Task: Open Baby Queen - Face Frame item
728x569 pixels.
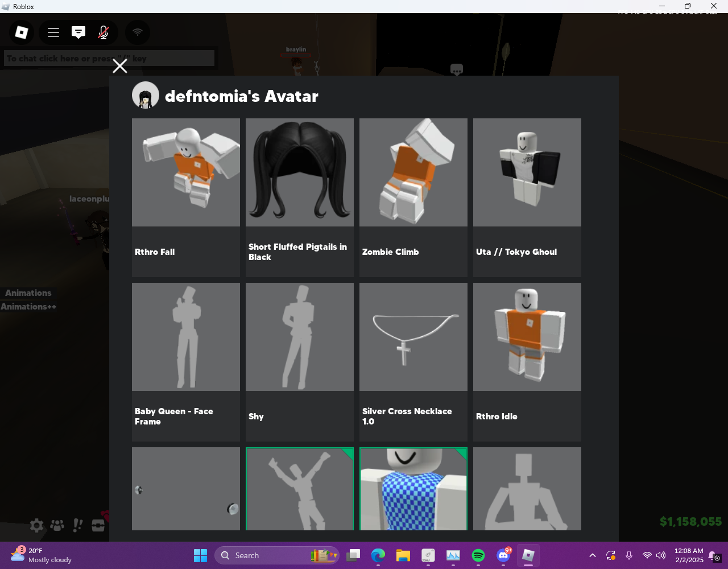Action: point(186,362)
